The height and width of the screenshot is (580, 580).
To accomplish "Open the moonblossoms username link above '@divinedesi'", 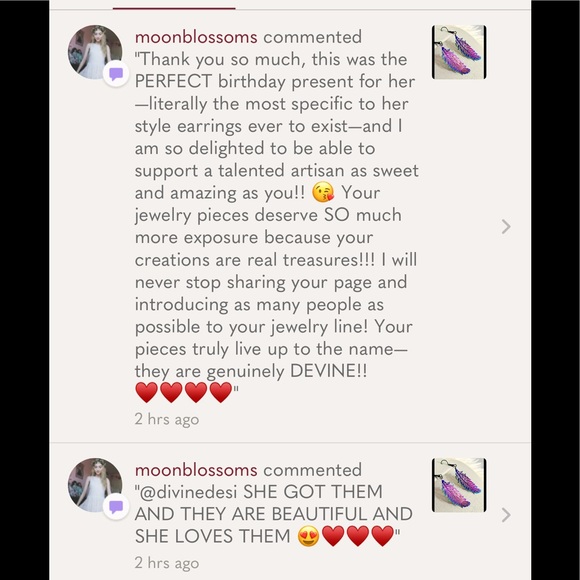I will [x=196, y=470].
